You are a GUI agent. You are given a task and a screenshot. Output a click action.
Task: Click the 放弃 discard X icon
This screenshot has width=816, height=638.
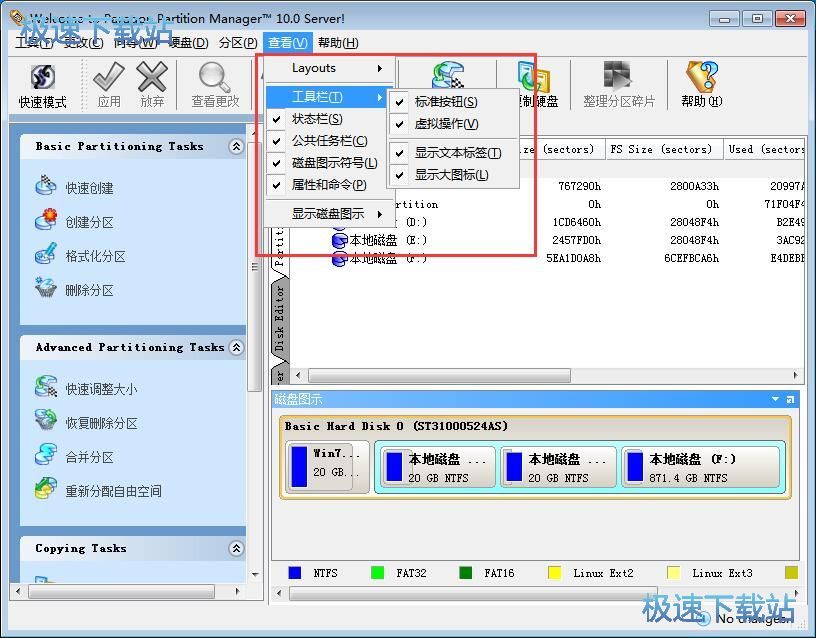152,78
